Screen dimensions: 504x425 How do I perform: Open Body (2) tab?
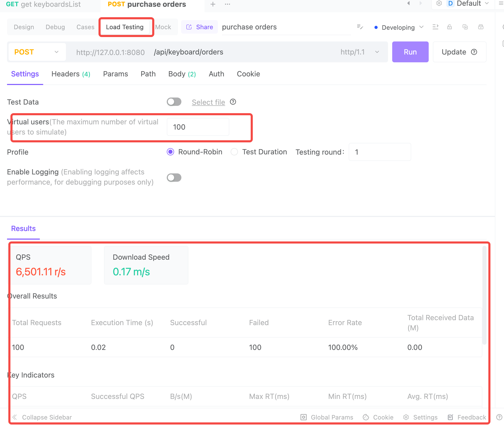click(x=182, y=74)
